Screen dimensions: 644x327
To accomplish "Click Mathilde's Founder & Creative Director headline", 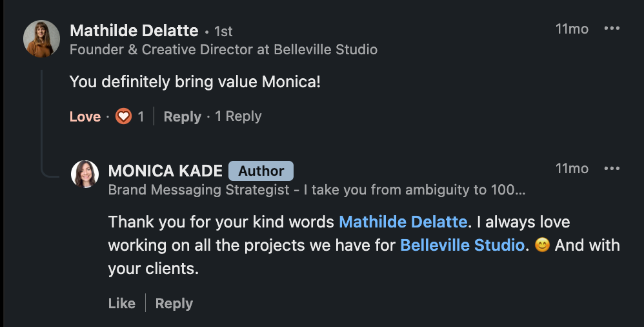I will 223,49.
